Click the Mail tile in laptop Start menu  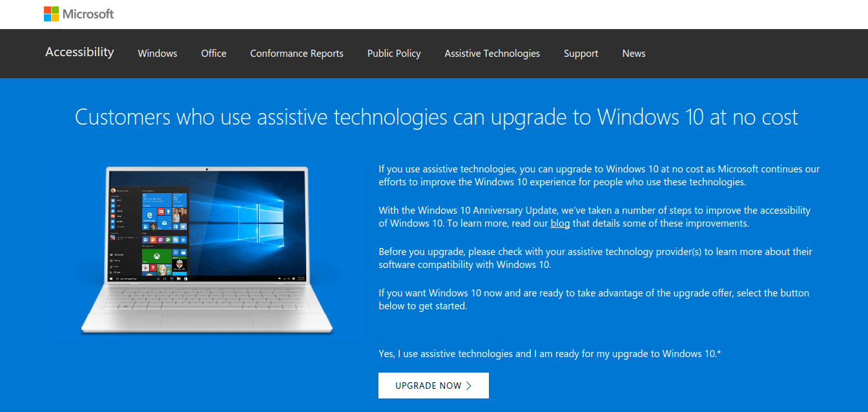[164, 223]
